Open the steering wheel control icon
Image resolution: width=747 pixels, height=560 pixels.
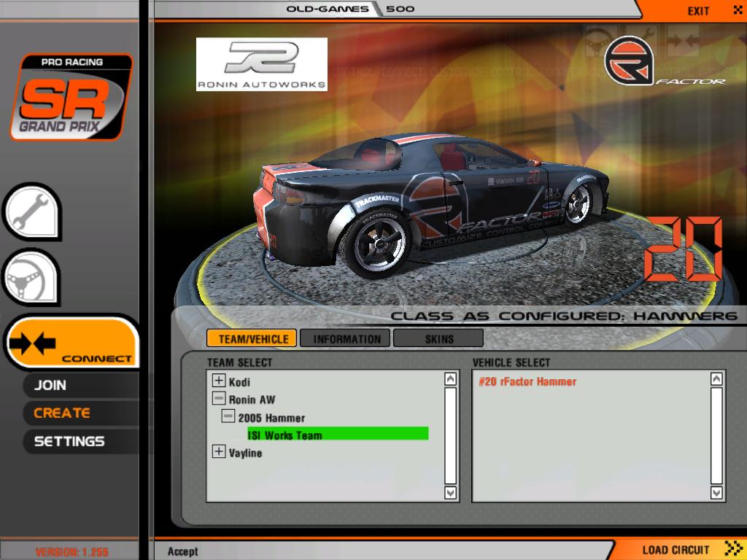pyautogui.click(x=31, y=278)
